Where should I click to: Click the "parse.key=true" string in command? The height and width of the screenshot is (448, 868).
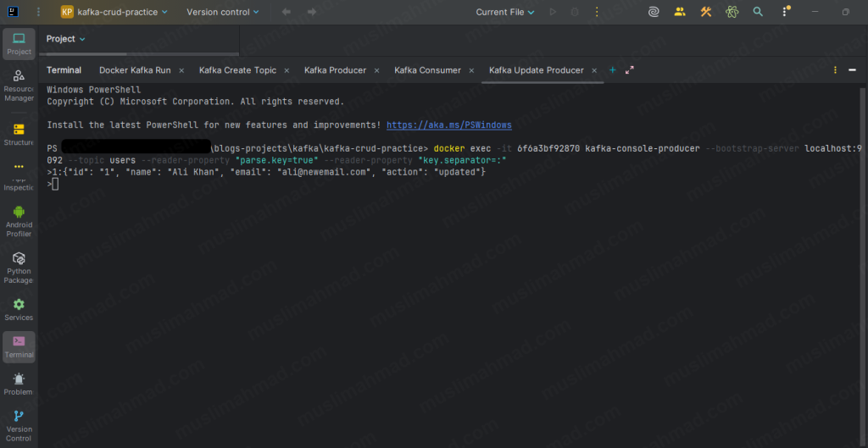tap(277, 160)
